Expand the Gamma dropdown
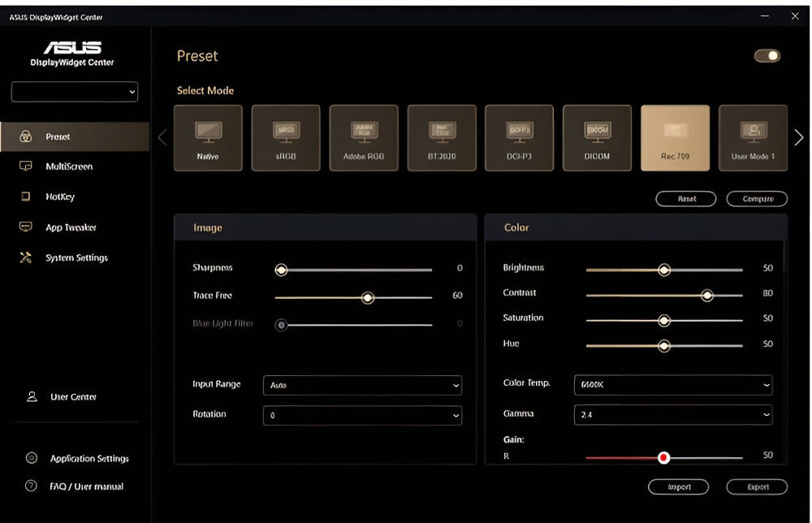The image size is (812, 523). point(673,414)
